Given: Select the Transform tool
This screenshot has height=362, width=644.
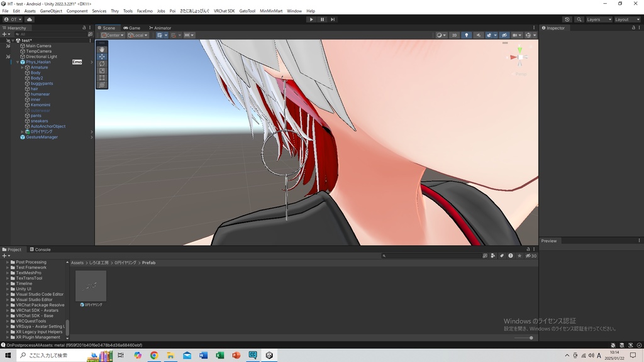Looking at the screenshot, I should (102, 85).
